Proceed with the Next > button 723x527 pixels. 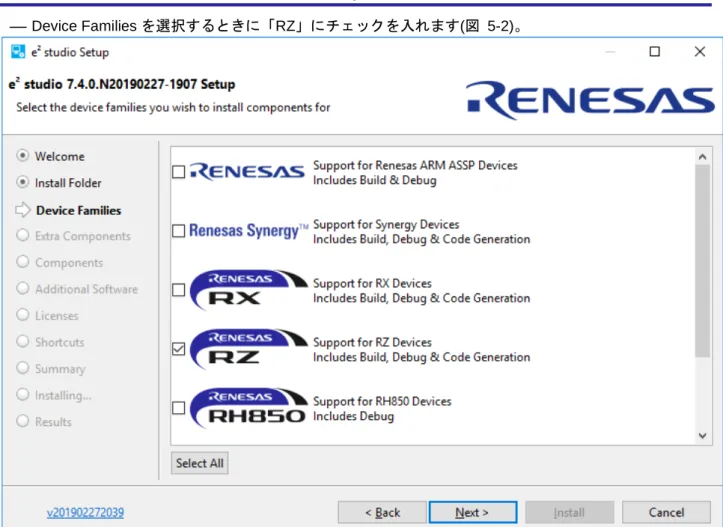473,512
